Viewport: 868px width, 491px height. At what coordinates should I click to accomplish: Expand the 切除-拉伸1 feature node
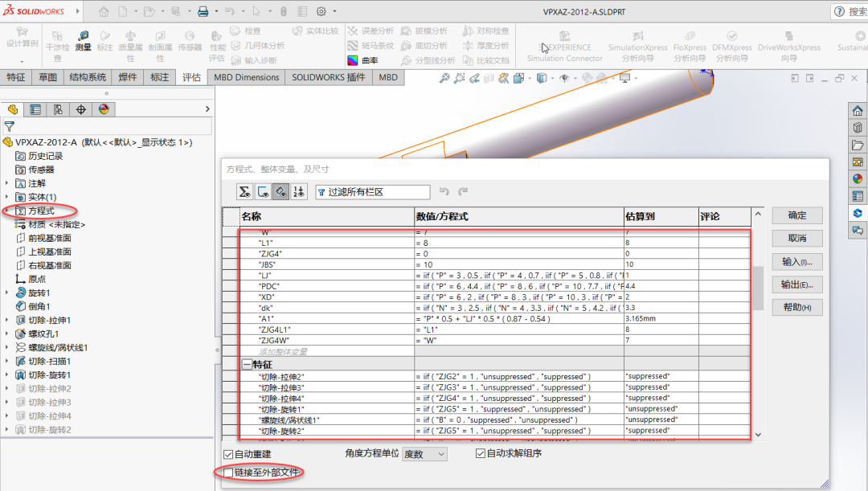coord(6,320)
